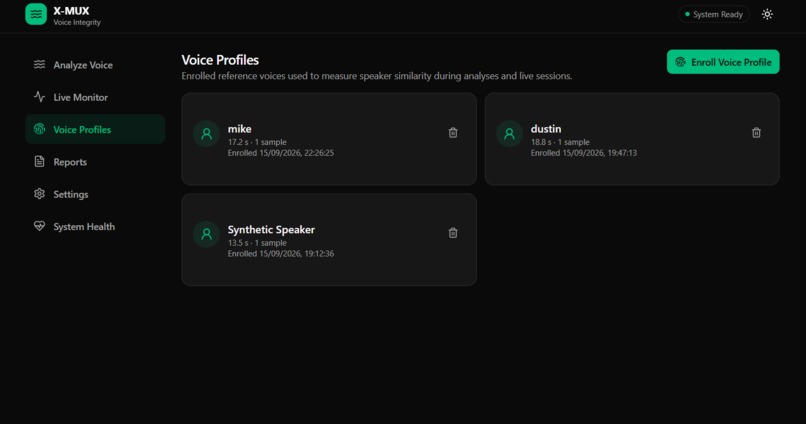Click the 'Enrolled reference voices' description text
806x424 pixels.
pyautogui.click(x=376, y=76)
